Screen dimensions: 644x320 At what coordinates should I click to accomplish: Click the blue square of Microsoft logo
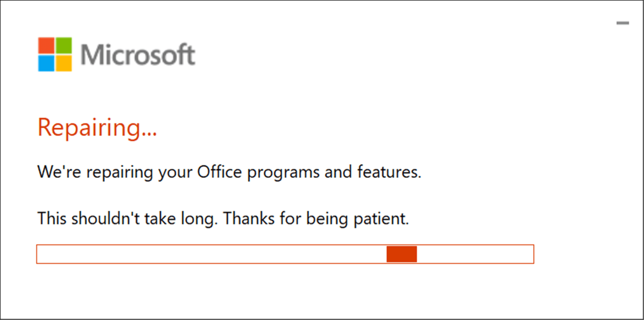click(x=46, y=63)
